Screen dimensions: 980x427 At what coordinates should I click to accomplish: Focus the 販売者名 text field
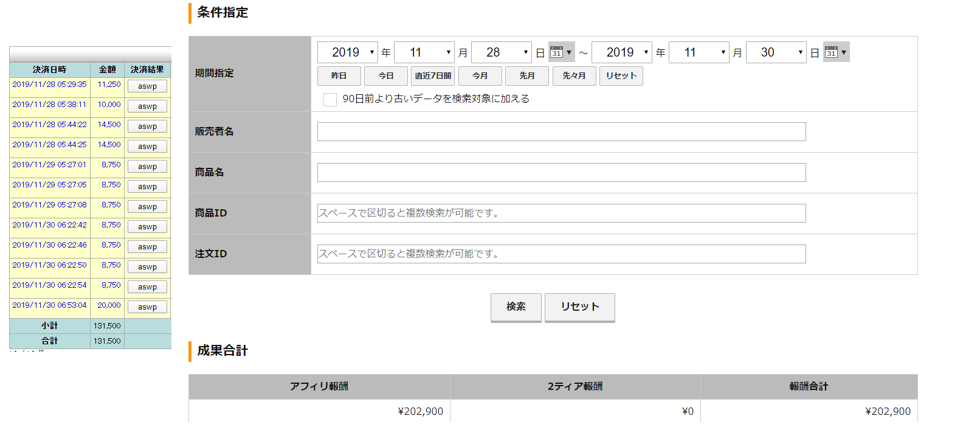tap(561, 132)
